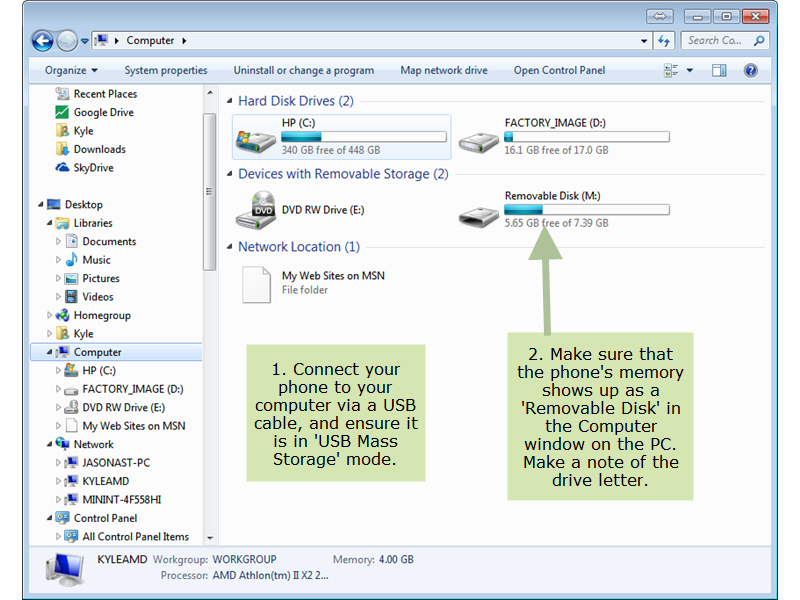Click the Computer breadcrumb in address bar
Image resolution: width=800 pixels, height=600 pixels.
pyautogui.click(x=150, y=40)
